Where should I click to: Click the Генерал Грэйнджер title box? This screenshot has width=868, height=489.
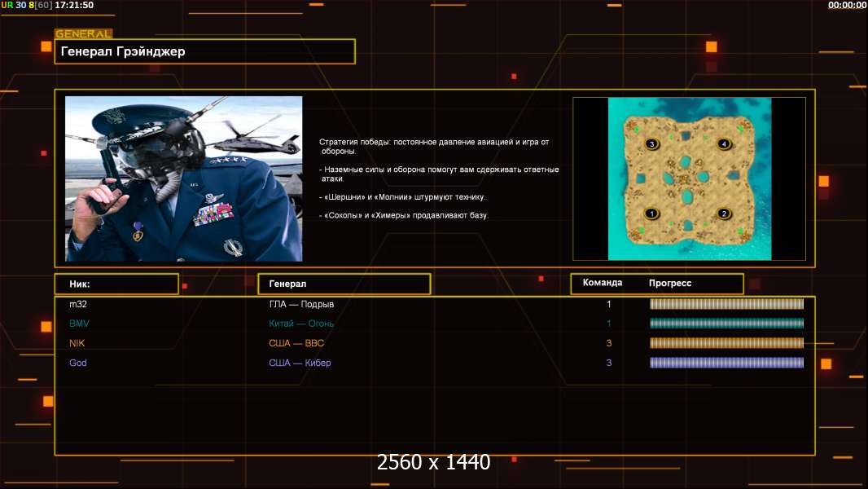[204, 51]
